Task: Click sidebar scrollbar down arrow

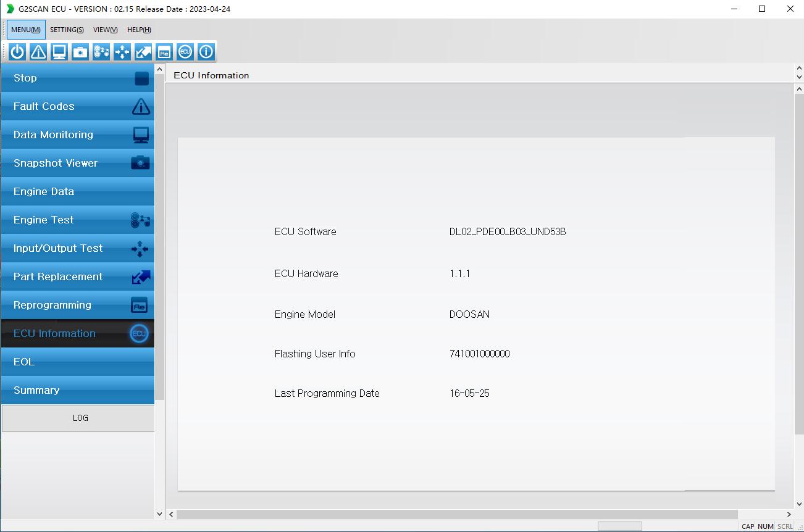Action: (160, 513)
